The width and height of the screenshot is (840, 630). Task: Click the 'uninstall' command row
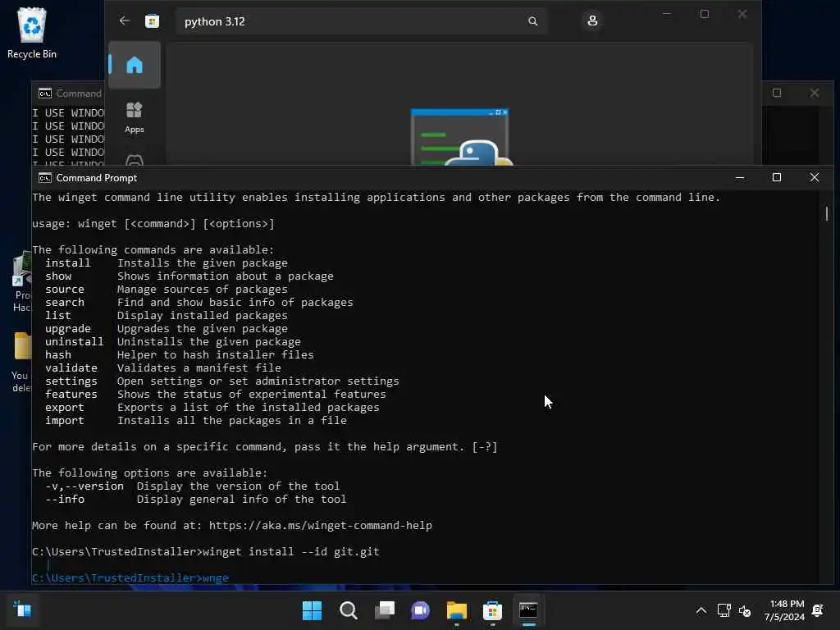click(172, 342)
